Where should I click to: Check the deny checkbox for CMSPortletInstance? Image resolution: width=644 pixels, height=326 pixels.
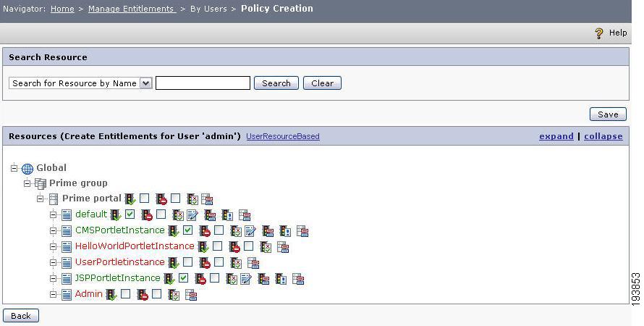tap(219, 230)
